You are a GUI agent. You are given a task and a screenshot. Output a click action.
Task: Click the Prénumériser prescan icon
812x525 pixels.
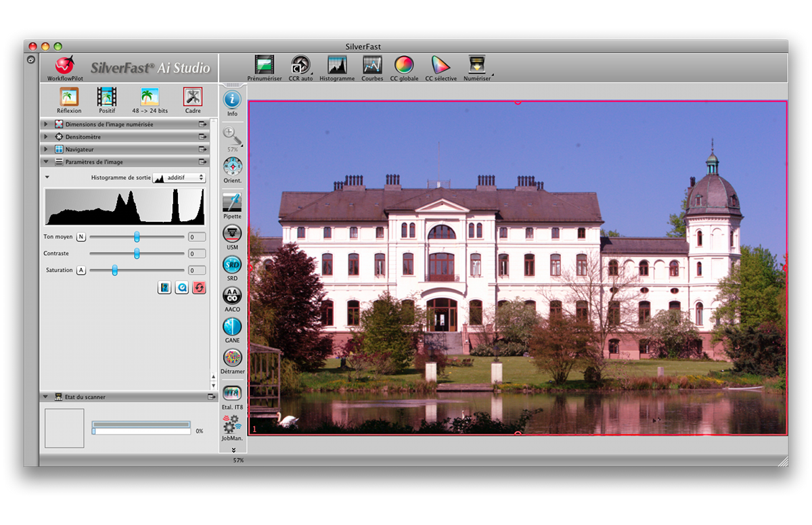(x=265, y=65)
